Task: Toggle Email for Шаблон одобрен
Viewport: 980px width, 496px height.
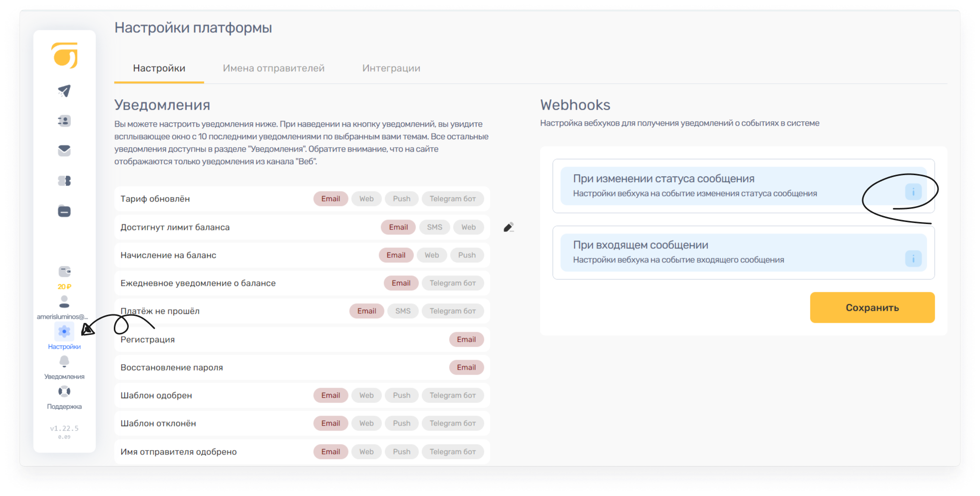Action: [x=330, y=395]
